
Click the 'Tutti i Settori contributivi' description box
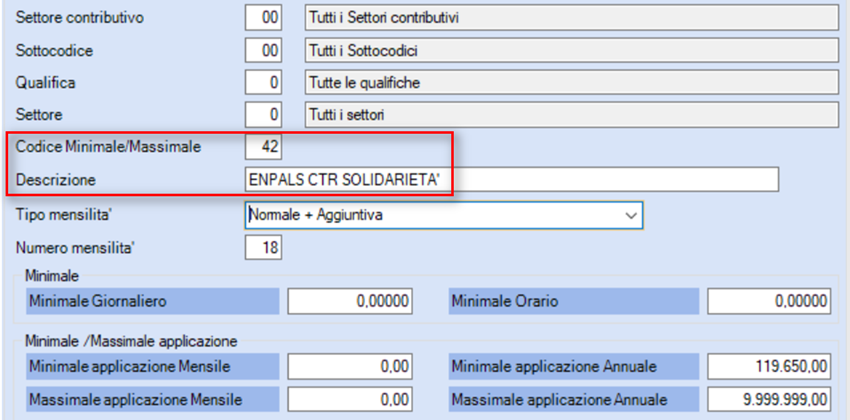point(572,18)
